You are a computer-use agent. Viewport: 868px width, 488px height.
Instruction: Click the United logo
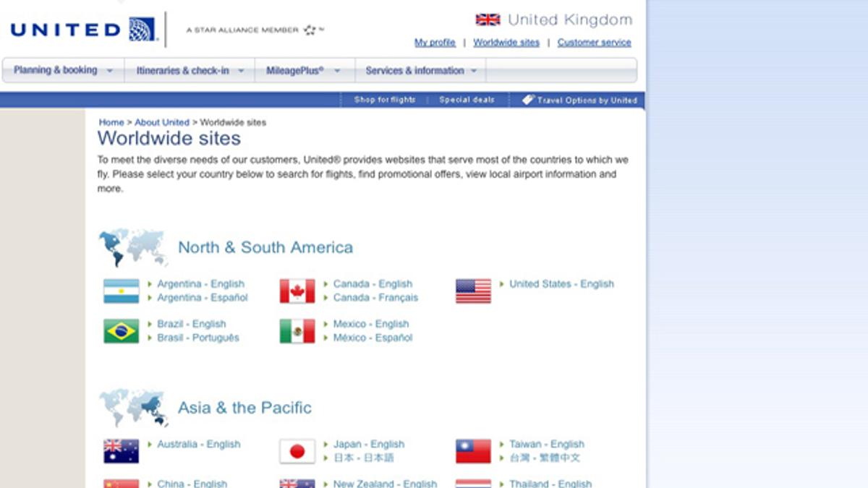point(83,30)
